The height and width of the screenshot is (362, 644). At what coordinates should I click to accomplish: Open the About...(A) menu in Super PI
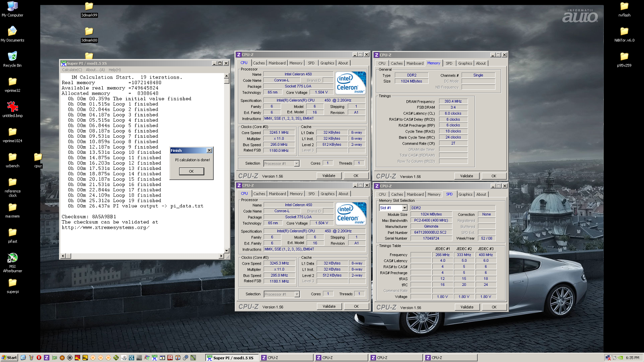[95, 70]
